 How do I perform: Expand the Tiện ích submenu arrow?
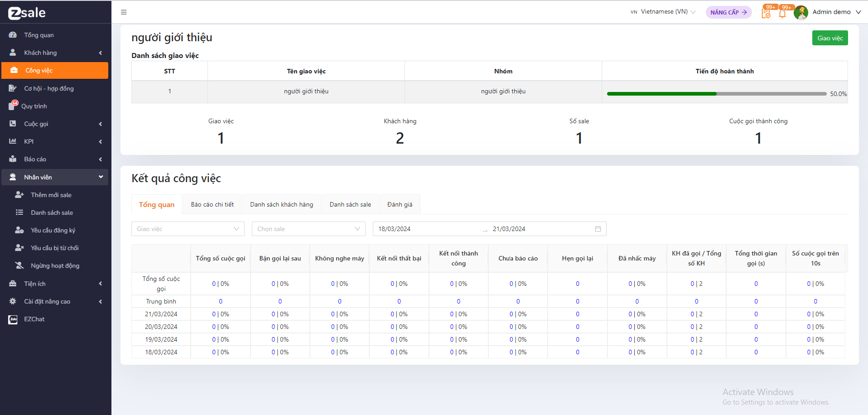coord(101,284)
